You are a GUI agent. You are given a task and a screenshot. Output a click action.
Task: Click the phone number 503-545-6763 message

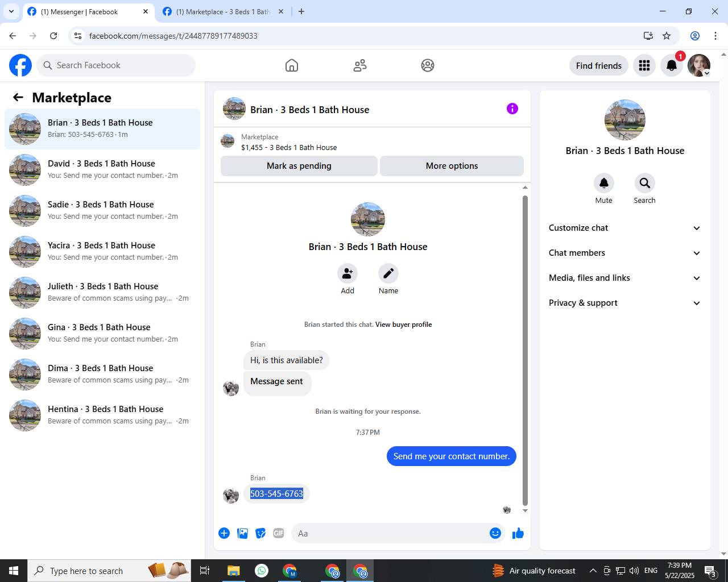pos(276,494)
